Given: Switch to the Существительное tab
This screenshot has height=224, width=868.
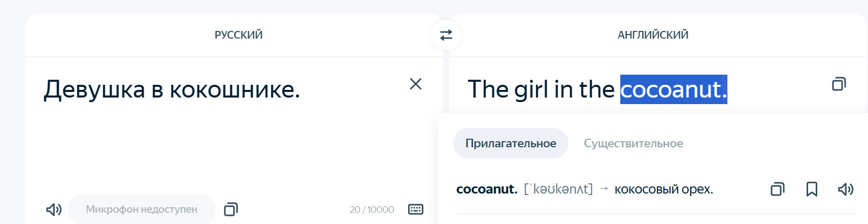Looking at the screenshot, I should tap(633, 143).
